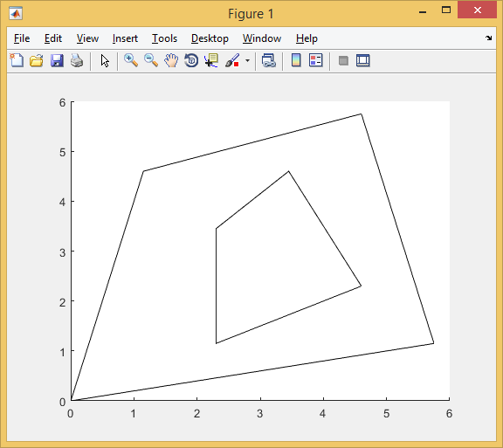The width and height of the screenshot is (503, 448).
Task: Insert a colorbar from the toolbar
Action: click(x=296, y=60)
